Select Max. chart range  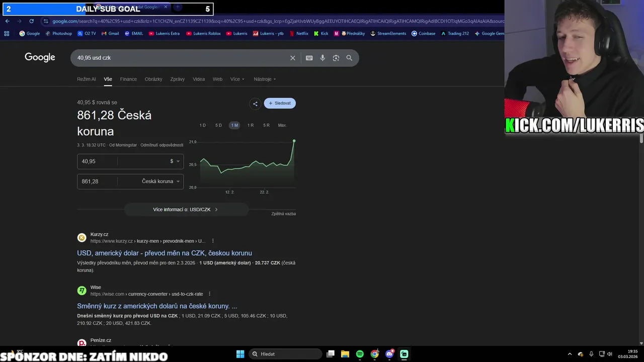[x=282, y=125]
